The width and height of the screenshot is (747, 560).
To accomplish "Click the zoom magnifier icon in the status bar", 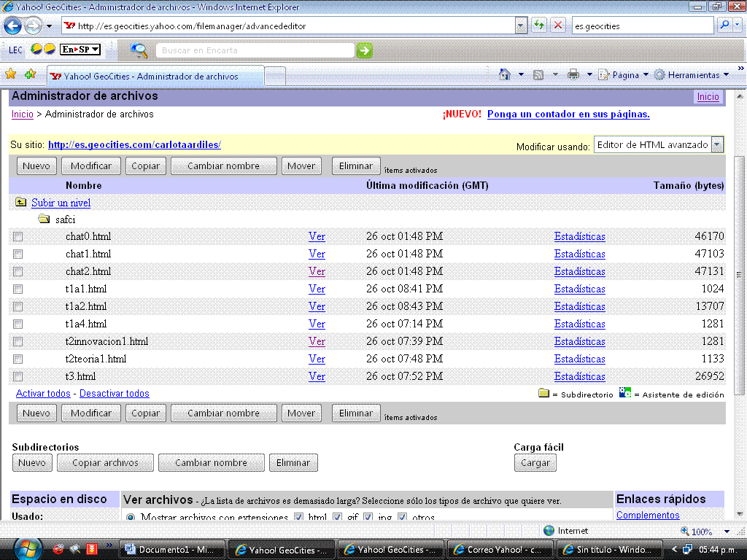I will click(x=684, y=531).
